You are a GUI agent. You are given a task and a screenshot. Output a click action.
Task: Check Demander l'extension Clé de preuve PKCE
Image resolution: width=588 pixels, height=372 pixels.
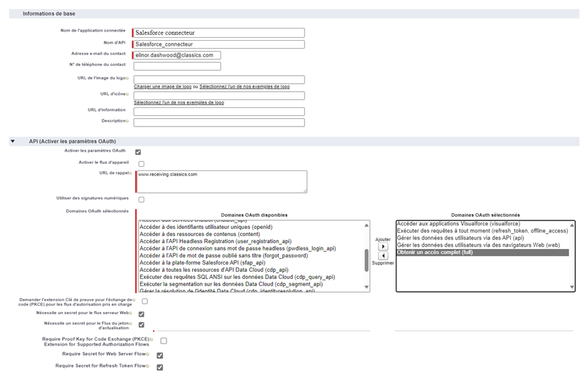coord(145,301)
